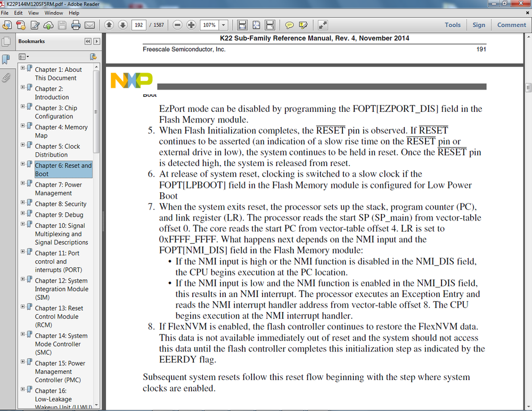
Task: Open the View menu
Action: [33, 13]
